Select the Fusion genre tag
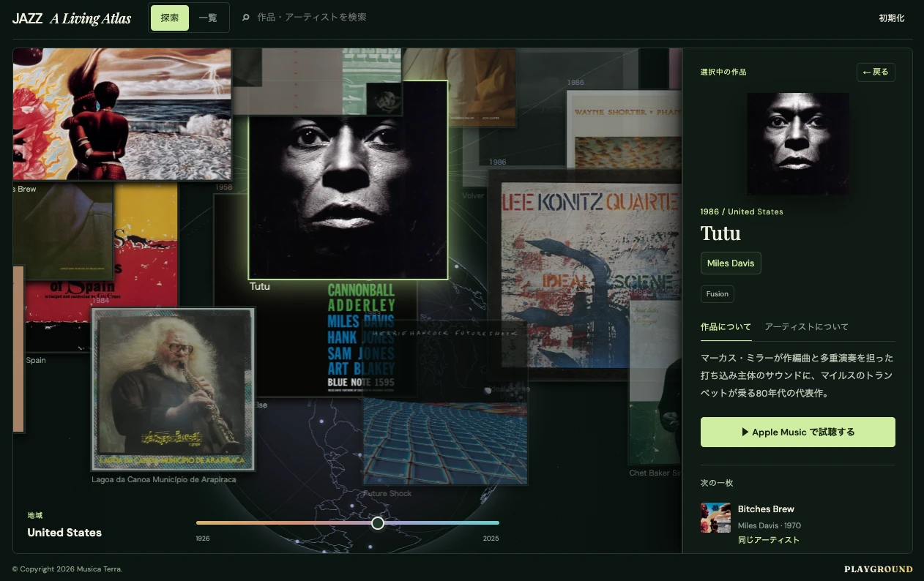Screen dimensions: 924x581 coord(718,294)
